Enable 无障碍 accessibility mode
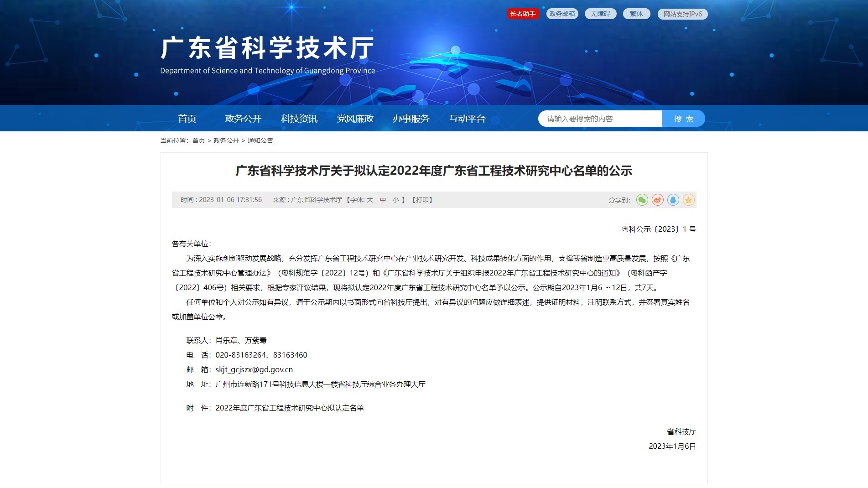Screen dimensions: 868x488 (600, 14)
